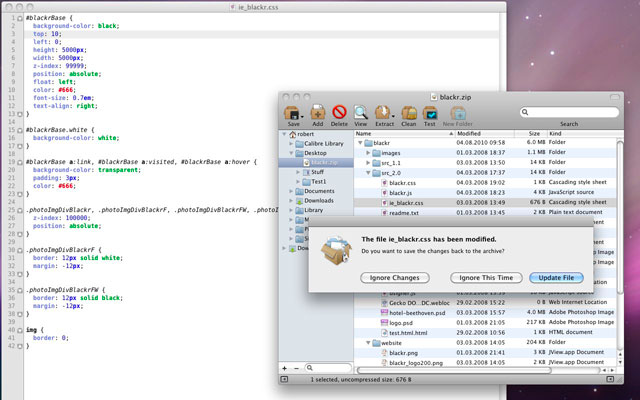Select the blackr.js file in list
The image size is (640, 400).
click(x=402, y=193)
